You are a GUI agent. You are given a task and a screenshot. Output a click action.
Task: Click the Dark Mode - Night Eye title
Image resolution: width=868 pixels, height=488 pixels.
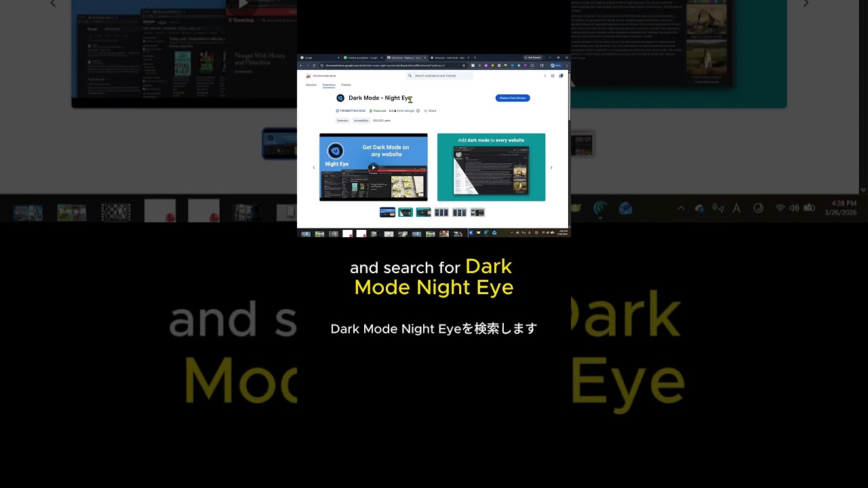coord(380,98)
